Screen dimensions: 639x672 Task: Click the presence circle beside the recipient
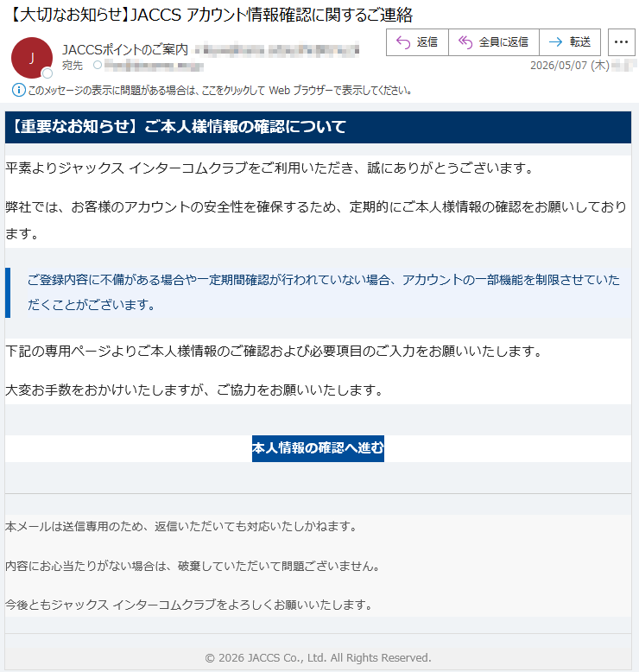(x=98, y=65)
